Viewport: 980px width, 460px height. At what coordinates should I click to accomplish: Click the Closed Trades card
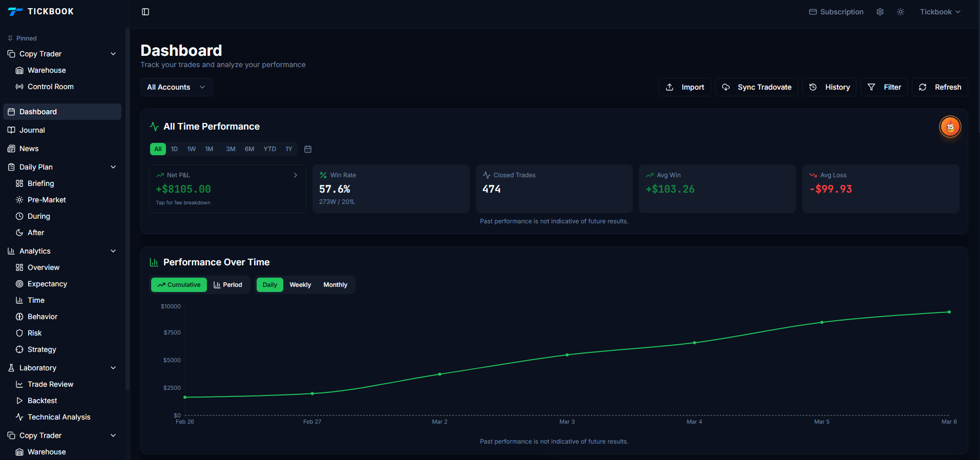[x=554, y=189]
